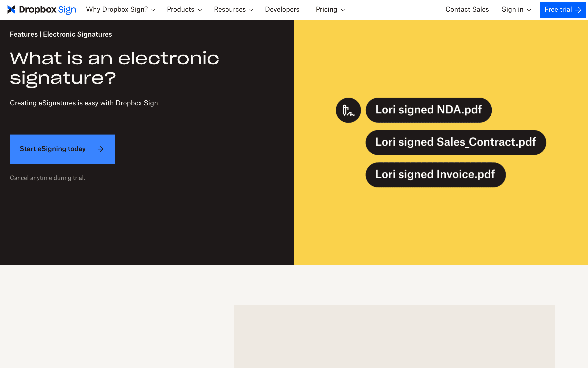
Task: Click the text Cancel anytime during trial.
Action: pos(47,178)
